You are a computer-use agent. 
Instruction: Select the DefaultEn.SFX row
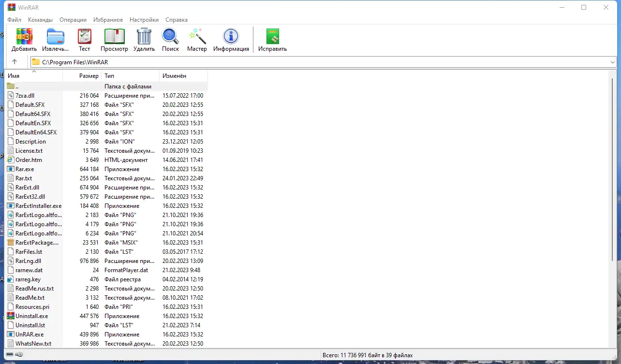[106, 123]
